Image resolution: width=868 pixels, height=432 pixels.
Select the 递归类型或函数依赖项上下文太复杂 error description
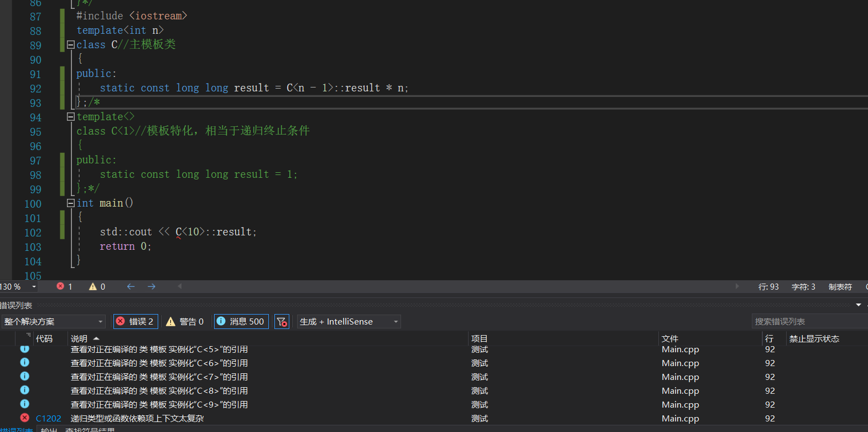point(137,419)
